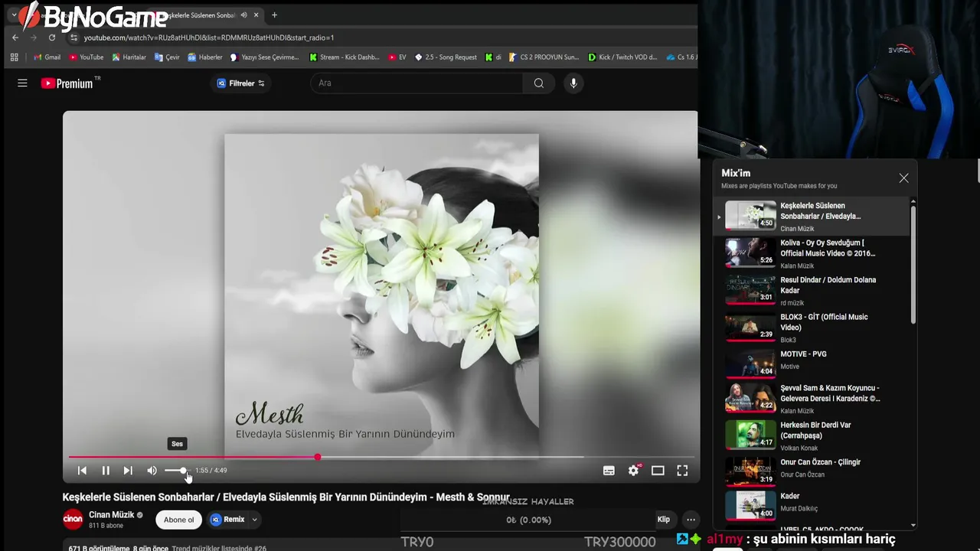Pause the video
This screenshot has height=551, width=980.
(106, 471)
